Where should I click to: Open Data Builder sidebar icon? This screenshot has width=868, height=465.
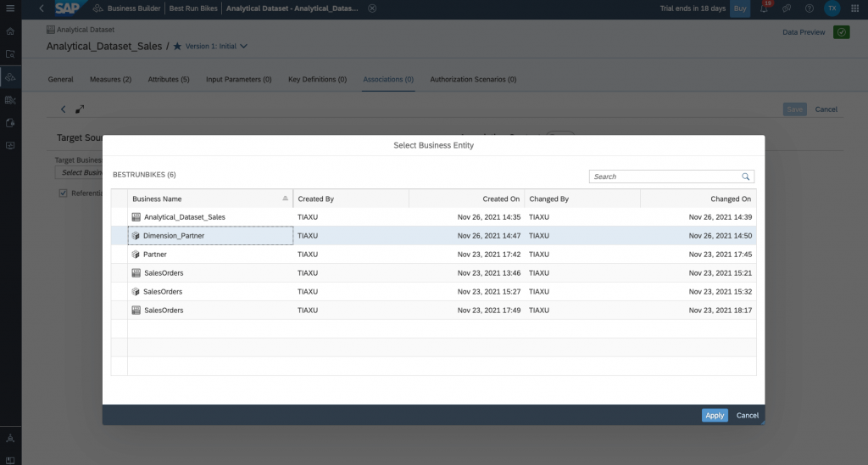pyautogui.click(x=10, y=100)
